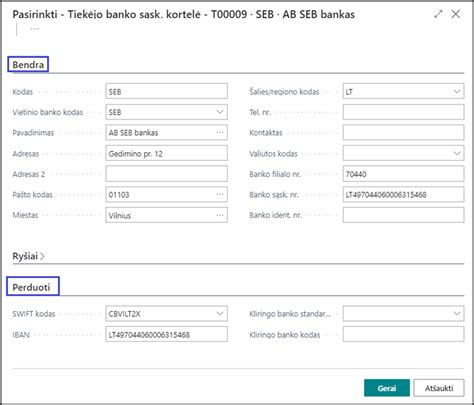Screen dimensions: 474x405
Task: Click the Kontaktas input field
Action: point(403,132)
